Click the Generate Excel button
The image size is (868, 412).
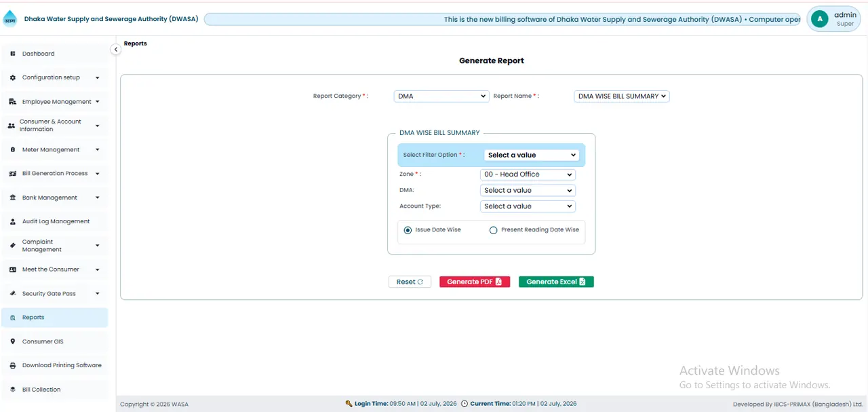point(556,282)
